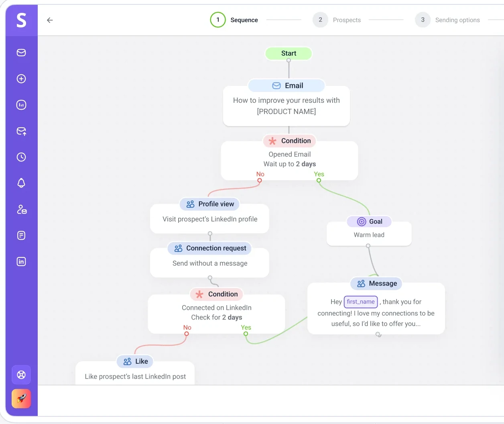
Task: Click the notifications bell icon
Action: [x=21, y=183]
